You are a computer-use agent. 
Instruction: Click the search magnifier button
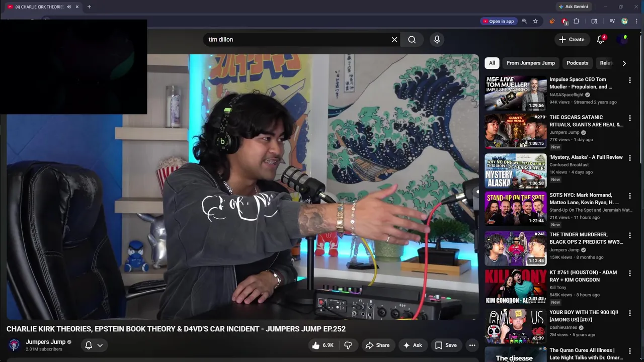412,39
